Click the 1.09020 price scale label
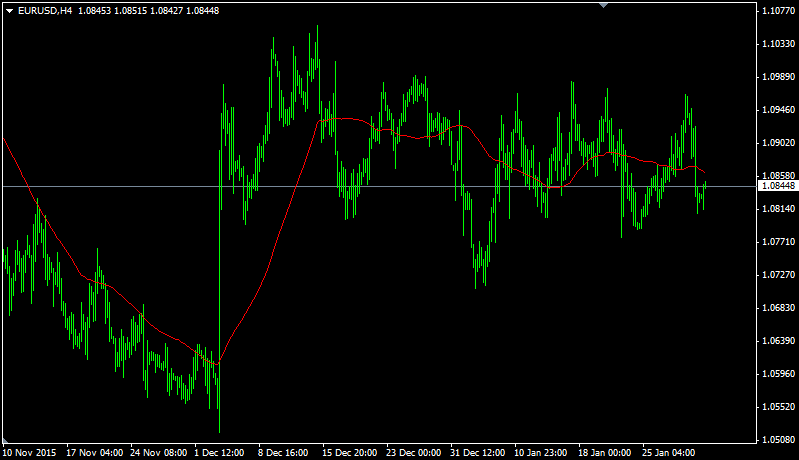The height and width of the screenshot is (460, 799). 778,143
